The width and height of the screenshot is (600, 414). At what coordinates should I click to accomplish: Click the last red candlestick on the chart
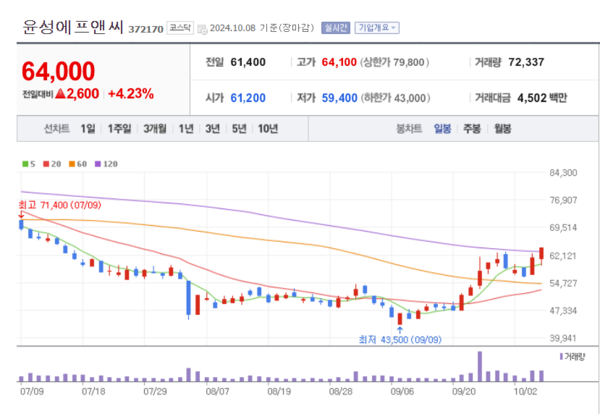(x=541, y=254)
